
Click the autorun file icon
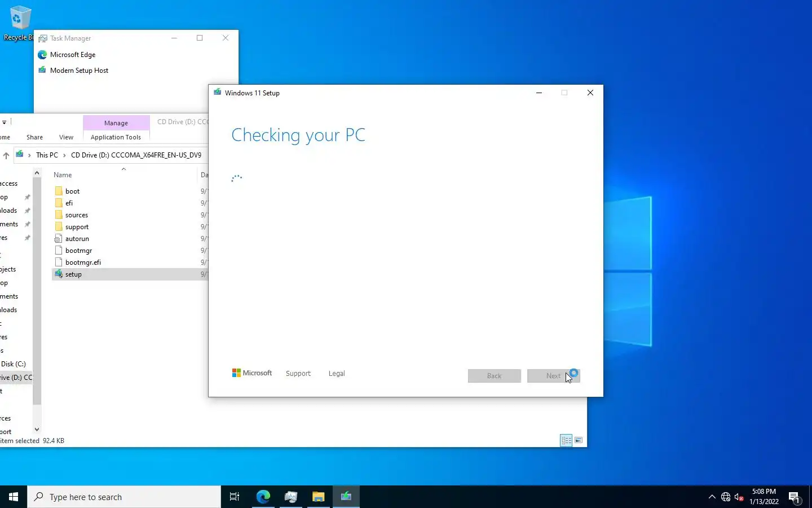pyautogui.click(x=59, y=239)
